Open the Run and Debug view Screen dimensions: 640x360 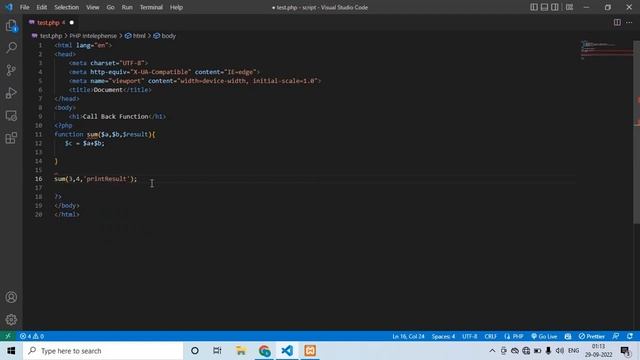[x=11, y=93]
